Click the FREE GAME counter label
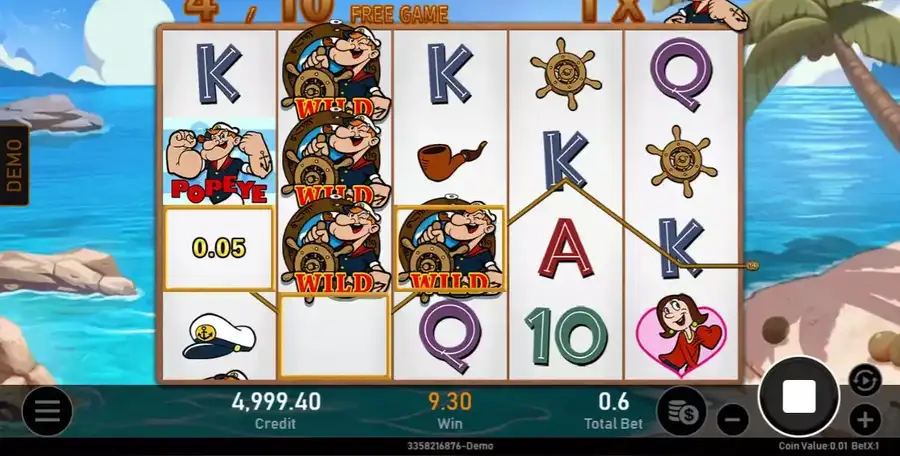 tap(399, 14)
